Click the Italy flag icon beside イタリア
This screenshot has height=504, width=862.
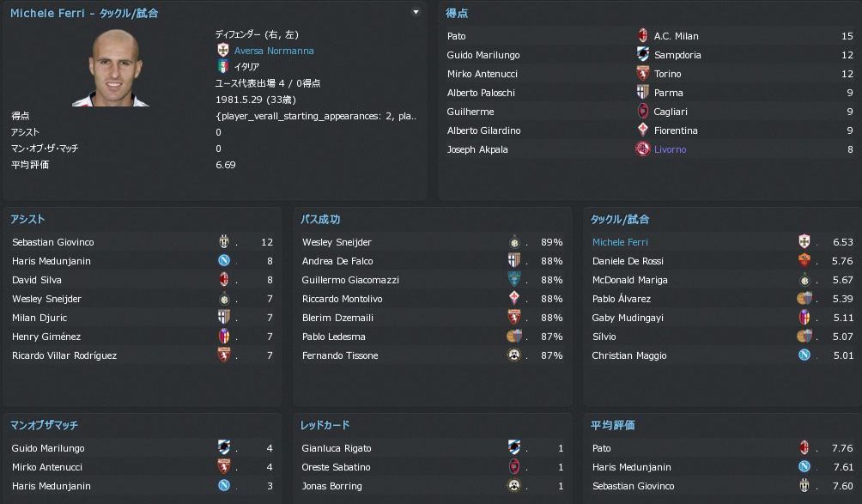tap(223, 67)
